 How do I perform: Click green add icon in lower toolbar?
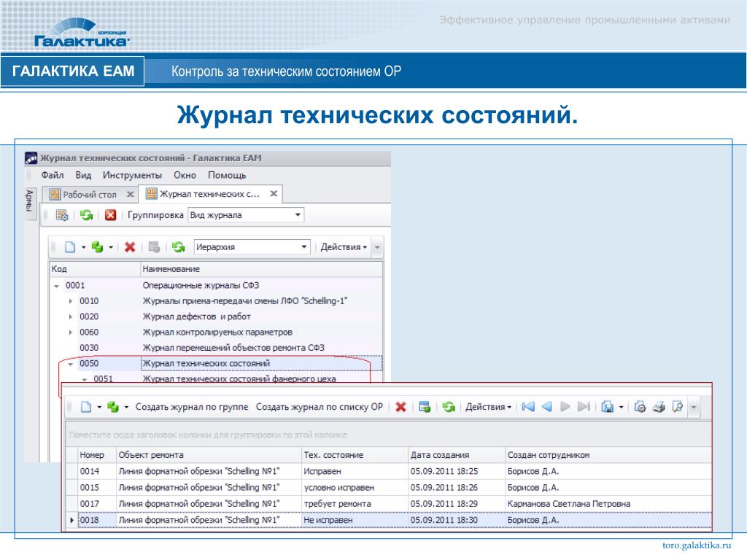pos(113,407)
